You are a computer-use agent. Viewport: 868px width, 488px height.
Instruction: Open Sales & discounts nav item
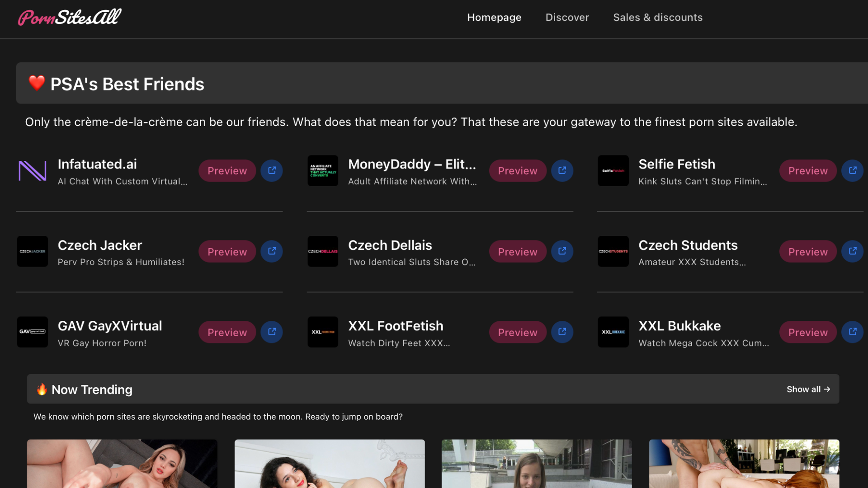(x=658, y=18)
